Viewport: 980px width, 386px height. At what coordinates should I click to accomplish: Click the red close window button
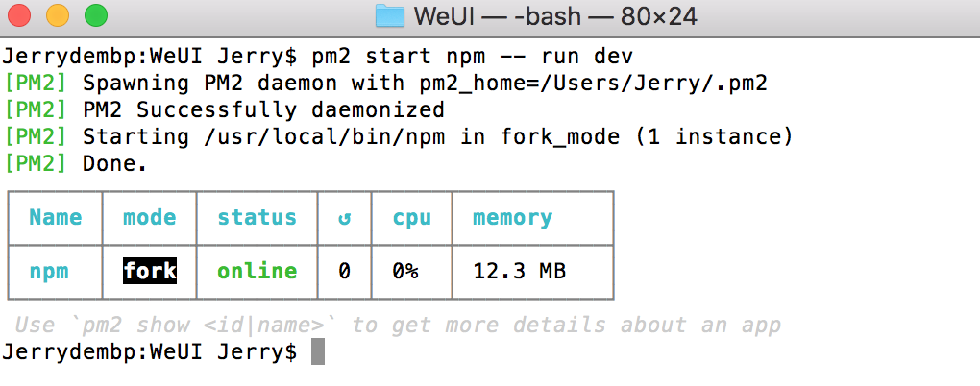[x=19, y=15]
